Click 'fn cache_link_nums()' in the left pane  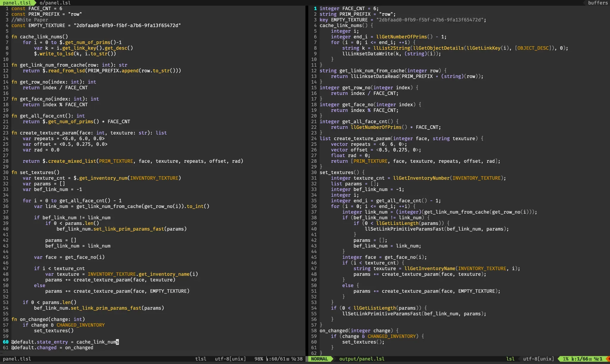40,37
